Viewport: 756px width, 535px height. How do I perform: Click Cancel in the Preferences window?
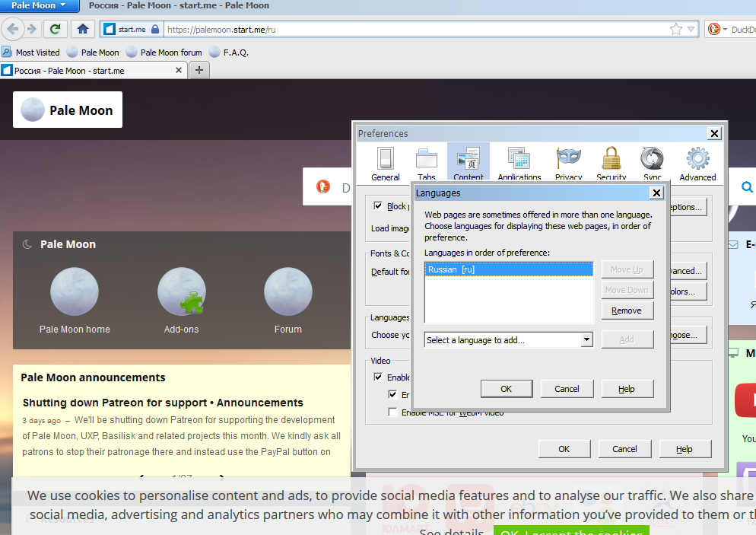tap(625, 449)
